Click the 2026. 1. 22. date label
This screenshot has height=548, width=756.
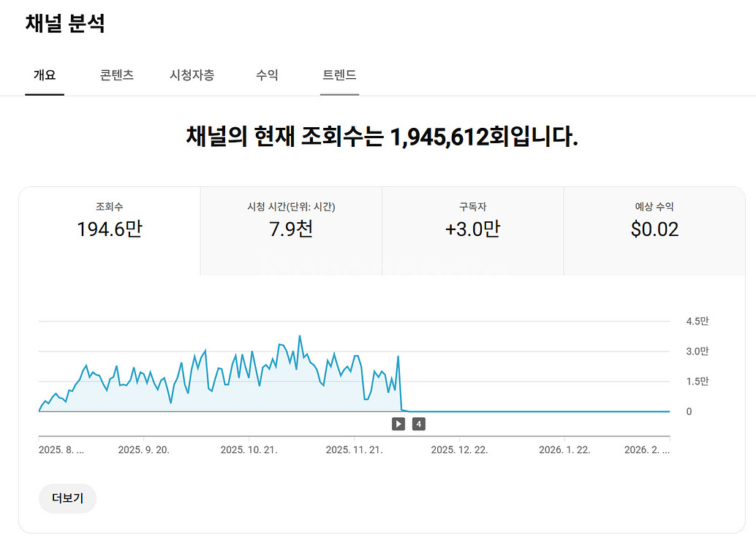pos(564,450)
